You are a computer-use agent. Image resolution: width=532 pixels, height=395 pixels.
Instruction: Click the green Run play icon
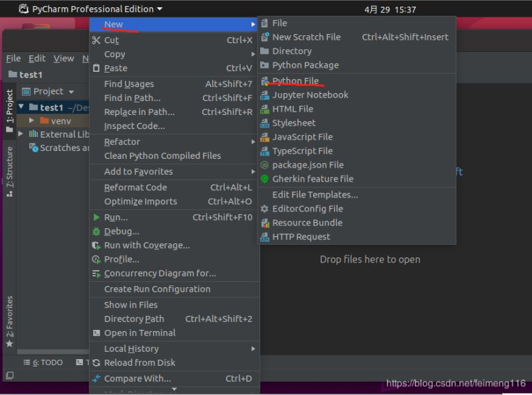(96, 217)
